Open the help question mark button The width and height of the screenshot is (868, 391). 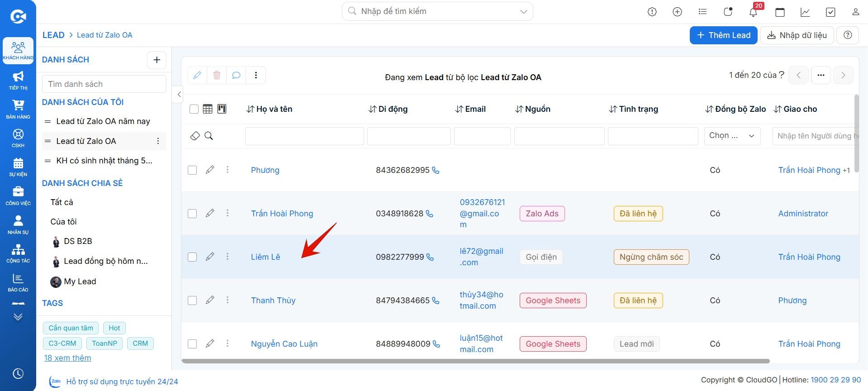(x=848, y=35)
